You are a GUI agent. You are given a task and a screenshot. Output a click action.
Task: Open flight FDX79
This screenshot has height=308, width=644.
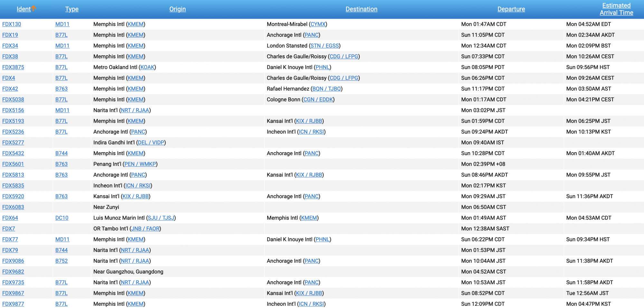[10, 250]
